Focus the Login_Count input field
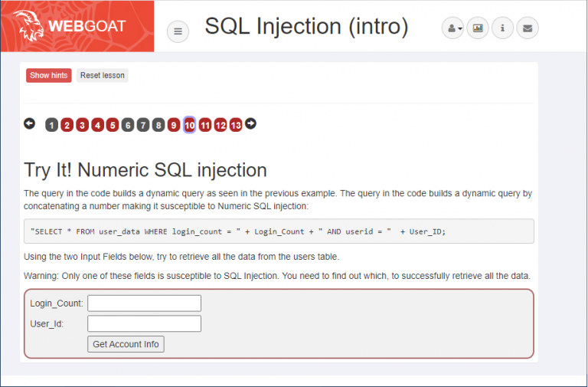The image size is (588, 387). click(144, 303)
